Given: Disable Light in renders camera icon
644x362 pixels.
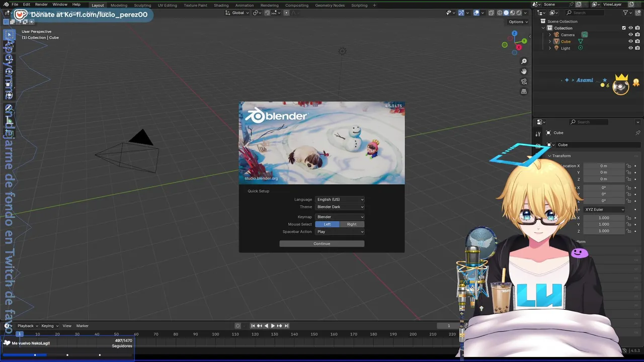Looking at the screenshot, I should [x=637, y=48].
